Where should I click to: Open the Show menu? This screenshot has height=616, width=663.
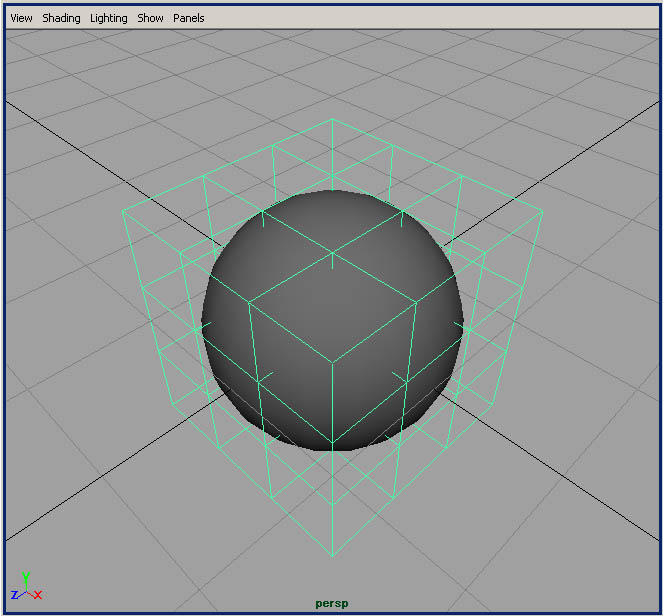(150, 18)
